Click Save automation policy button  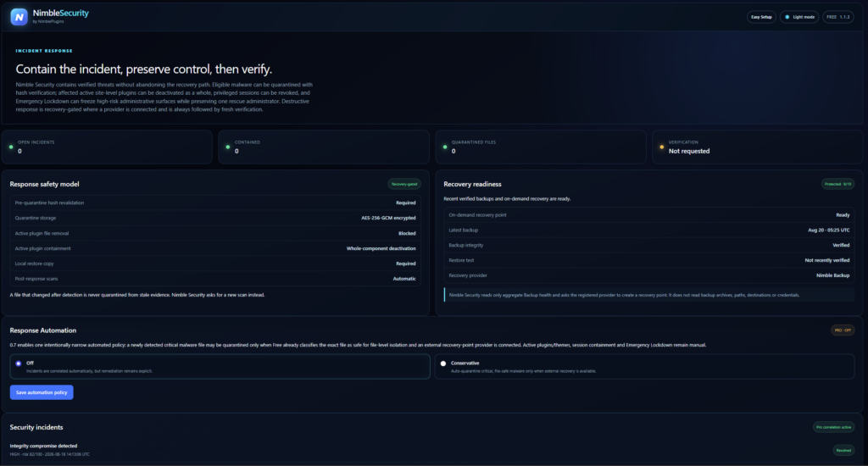42,392
